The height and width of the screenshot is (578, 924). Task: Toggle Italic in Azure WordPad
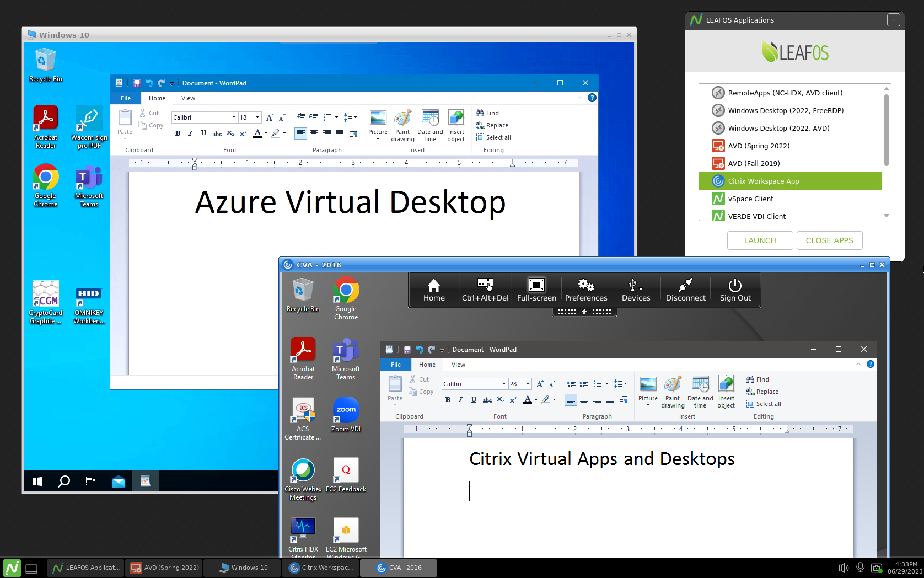[191, 133]
